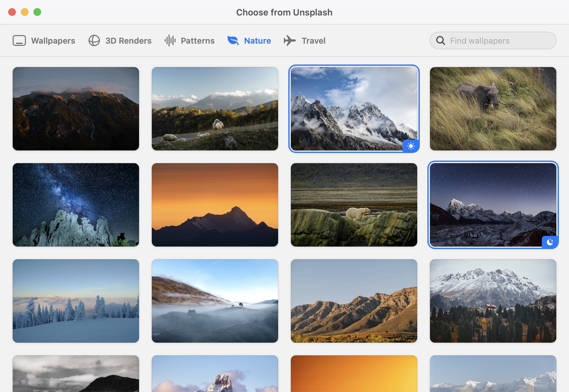Choose the misty rolling hills wallpaper
The image size is (569, 392).
tap(215, 301)
